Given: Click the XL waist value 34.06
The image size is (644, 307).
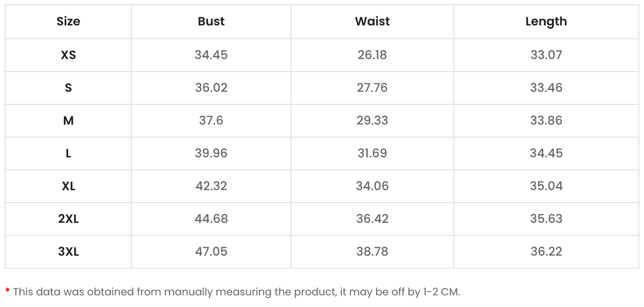Looking at the screenshot, I should pos(372,186).
